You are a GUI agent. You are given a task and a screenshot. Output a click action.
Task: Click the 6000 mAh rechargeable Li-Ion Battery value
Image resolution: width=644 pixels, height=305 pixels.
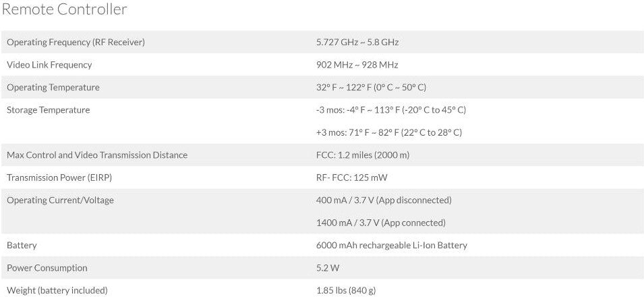(391, 246)
